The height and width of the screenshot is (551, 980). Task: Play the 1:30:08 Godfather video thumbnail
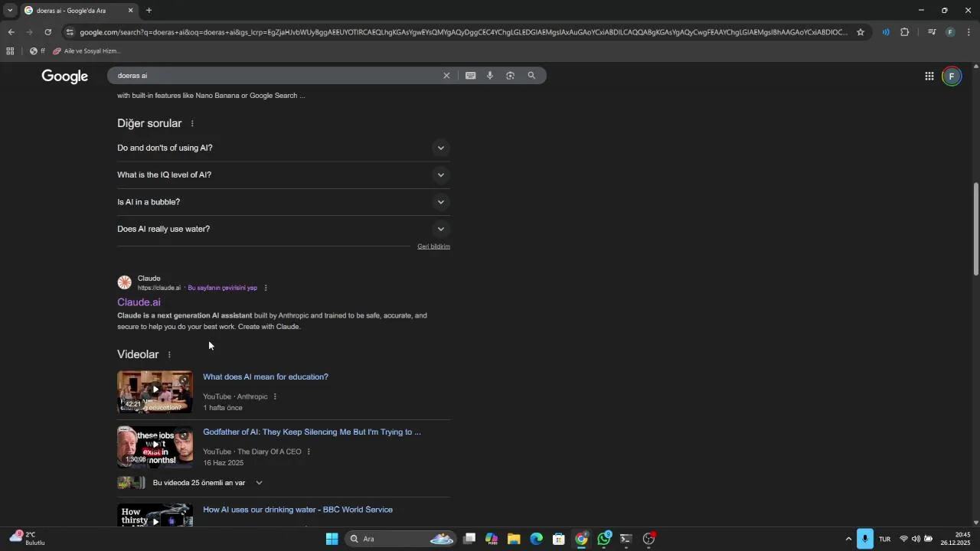(x=155, y=447)
